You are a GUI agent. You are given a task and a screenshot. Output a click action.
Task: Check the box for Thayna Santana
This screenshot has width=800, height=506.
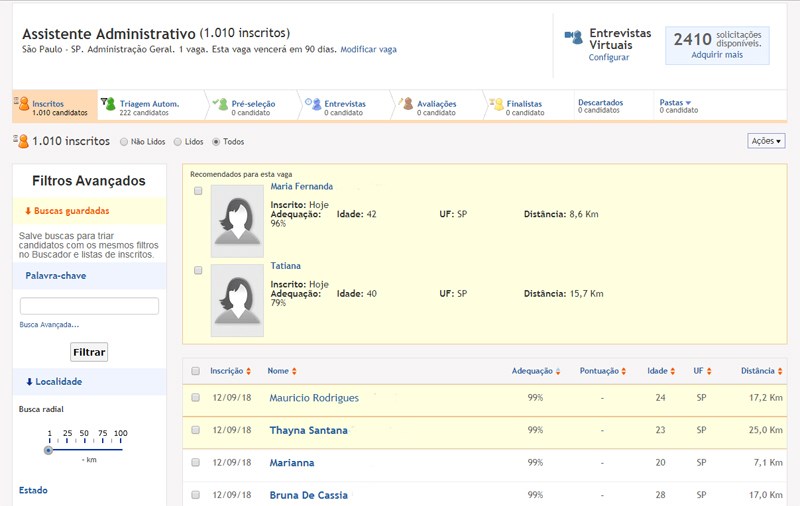[x=195, y=430]
